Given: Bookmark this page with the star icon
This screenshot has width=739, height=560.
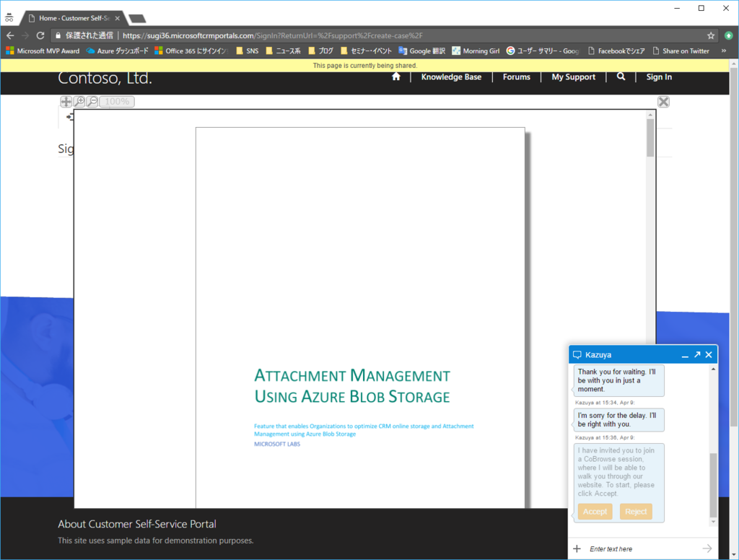Looking at the screenshot, I should point(711,36).
